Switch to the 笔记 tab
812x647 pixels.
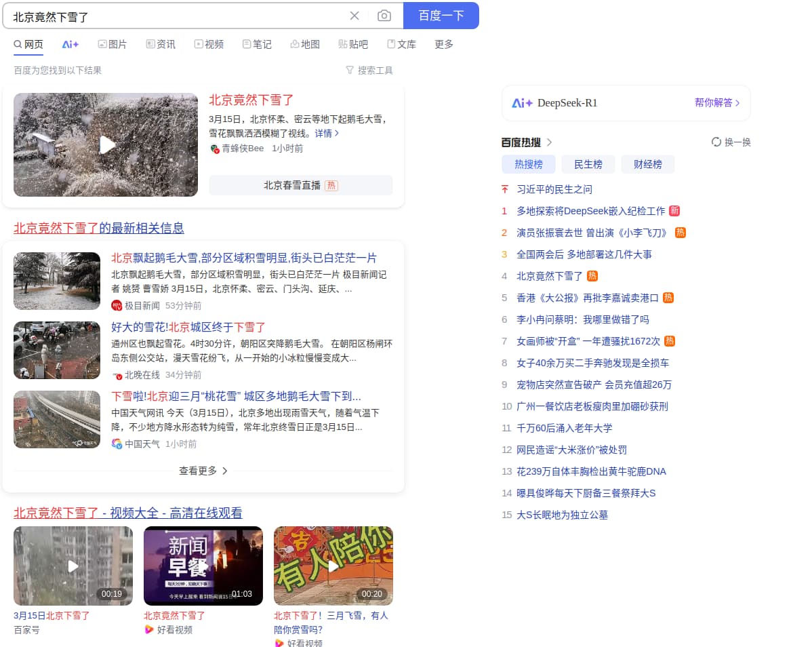tap(258, 45)
